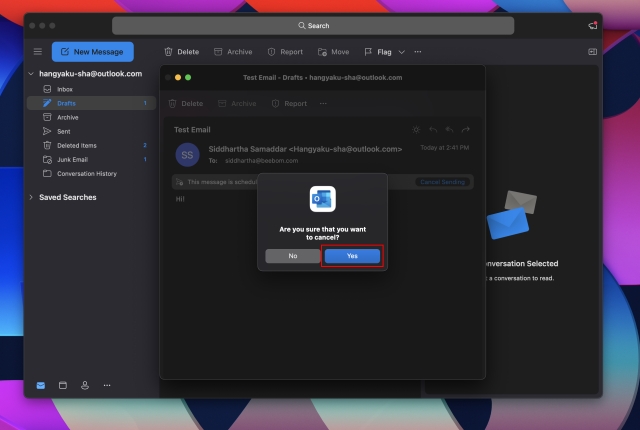Click Move in the main toolbar
The height and width of the screenshot is (430, 640).
coord(333,52)
